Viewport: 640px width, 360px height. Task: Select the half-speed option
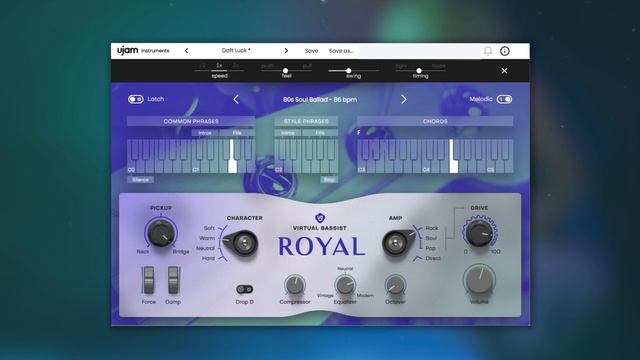[203, 65]
